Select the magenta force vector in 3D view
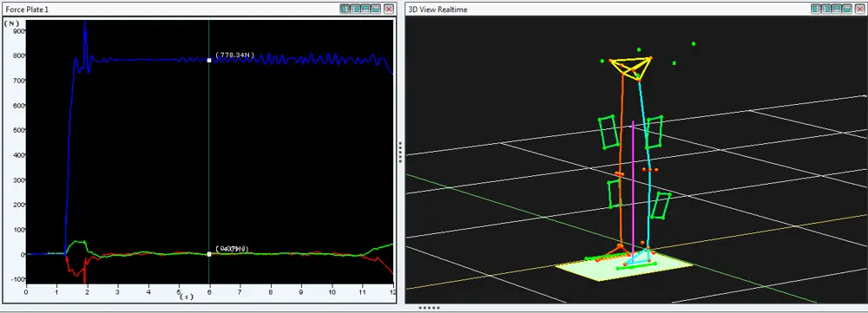Screen dimensions: 868x313 click(633, 192)
